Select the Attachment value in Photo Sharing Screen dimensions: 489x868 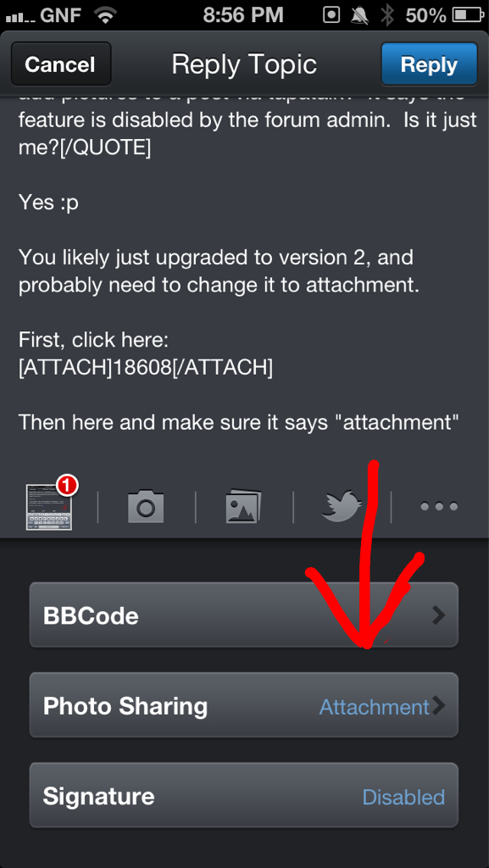(x=375, y=706)
